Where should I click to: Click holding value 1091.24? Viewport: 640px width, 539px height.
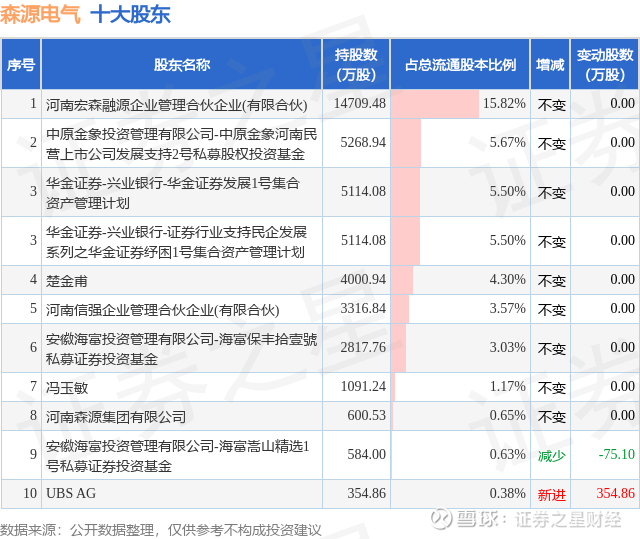363,386
